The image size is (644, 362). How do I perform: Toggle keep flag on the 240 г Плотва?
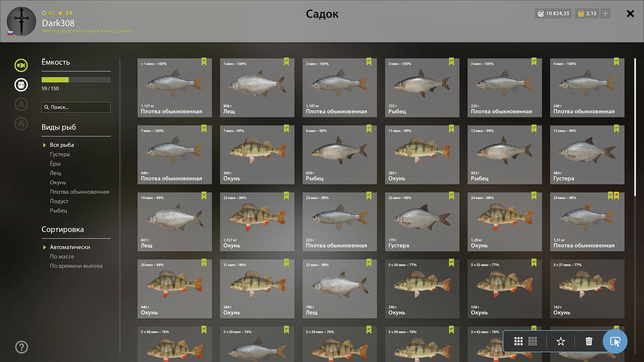(616, 62)
